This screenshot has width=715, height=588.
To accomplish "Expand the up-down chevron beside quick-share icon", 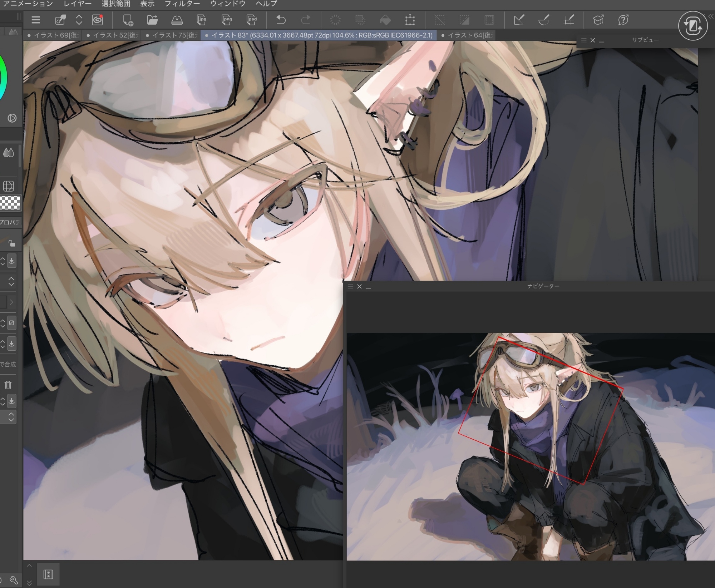I will click(79, 20).
